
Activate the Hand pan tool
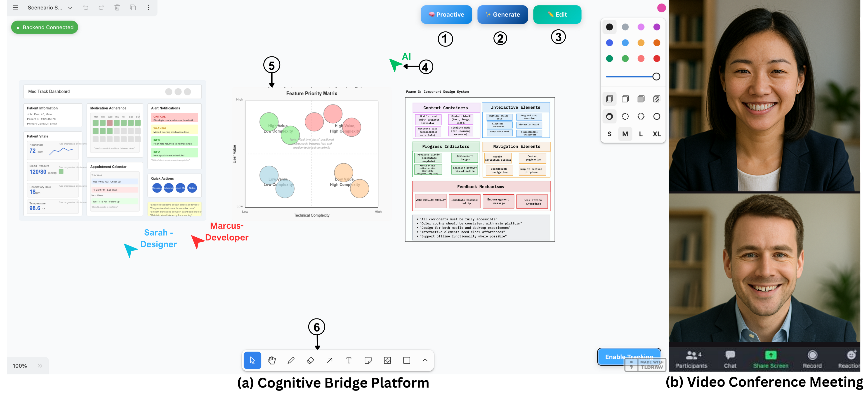click(x=272, y=360)
